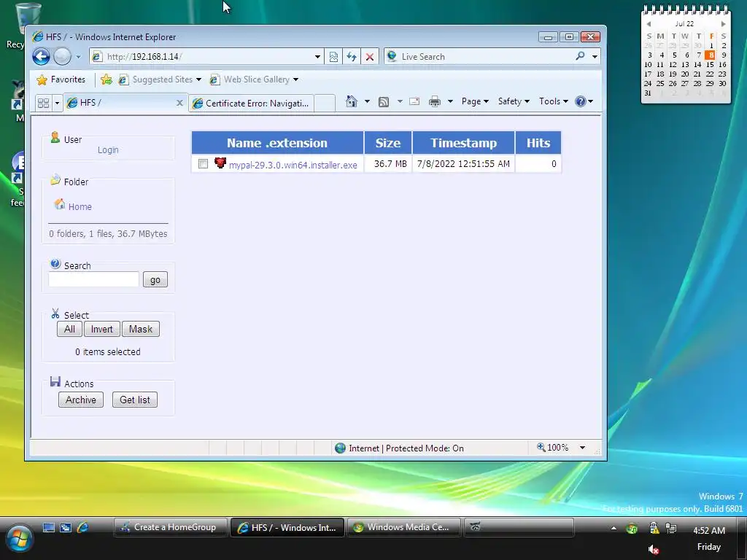Select all files with All button
Screen dimensions: 747x560
[69, 329]
